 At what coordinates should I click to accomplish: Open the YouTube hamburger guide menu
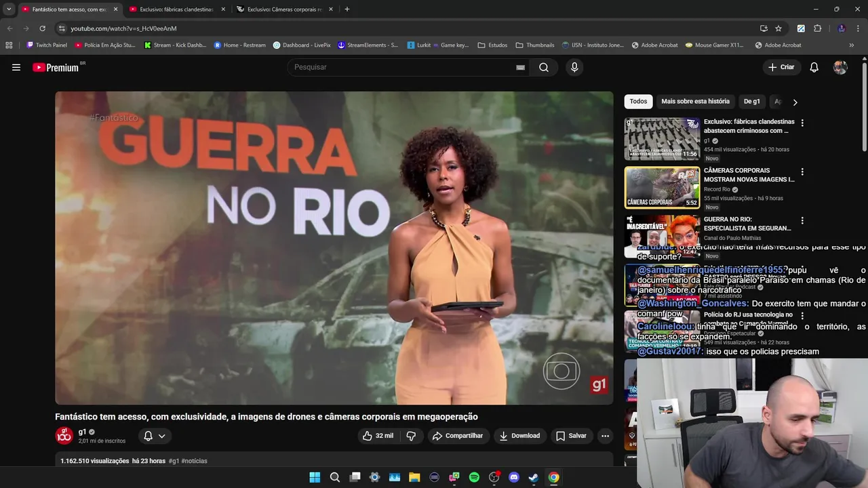[16, 67]
